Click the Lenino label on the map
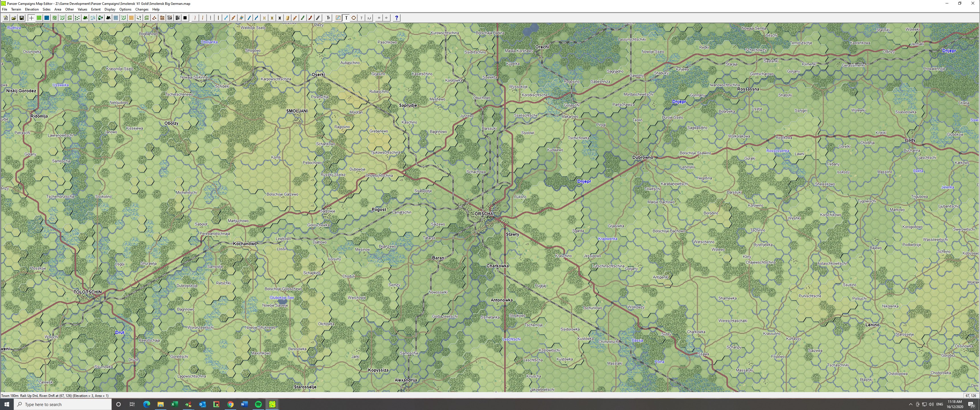Screen dimensions: 980x410 point(872,325)
